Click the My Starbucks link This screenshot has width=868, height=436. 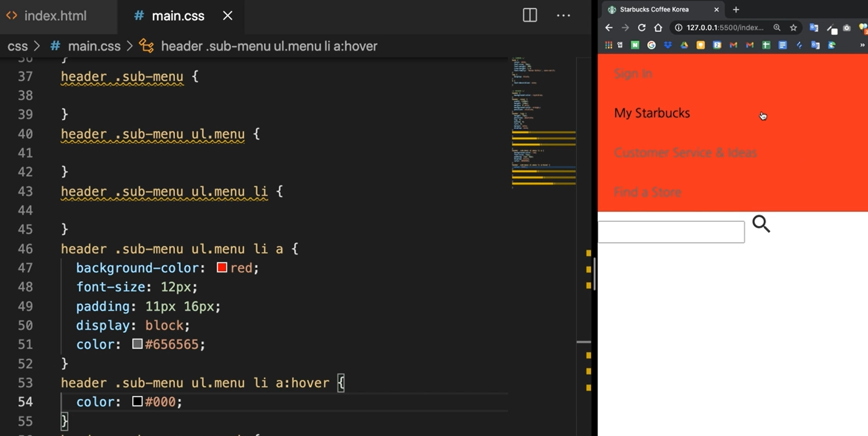click(652, 113)
